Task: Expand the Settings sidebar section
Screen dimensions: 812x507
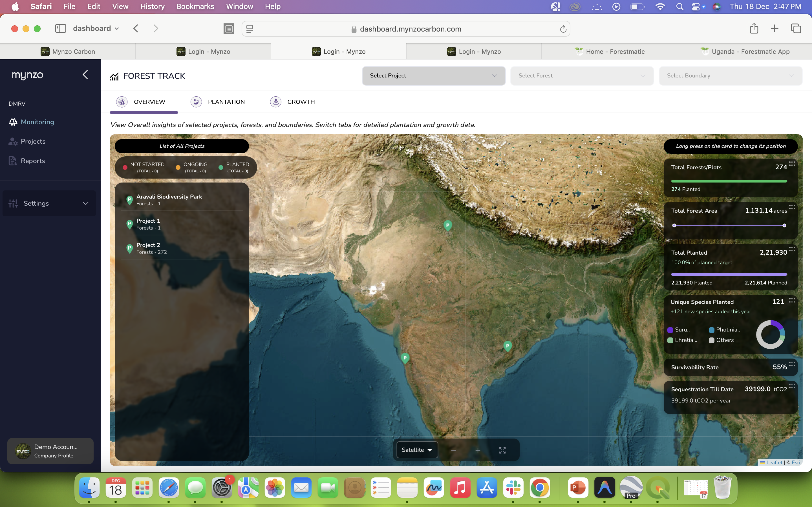Action: click(x=49, y=203)
